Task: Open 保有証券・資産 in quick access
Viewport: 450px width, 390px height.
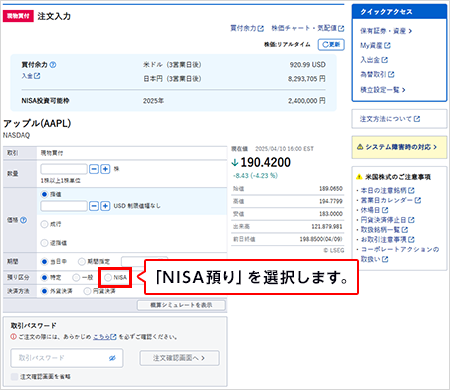Action: (x=386, y=31)
